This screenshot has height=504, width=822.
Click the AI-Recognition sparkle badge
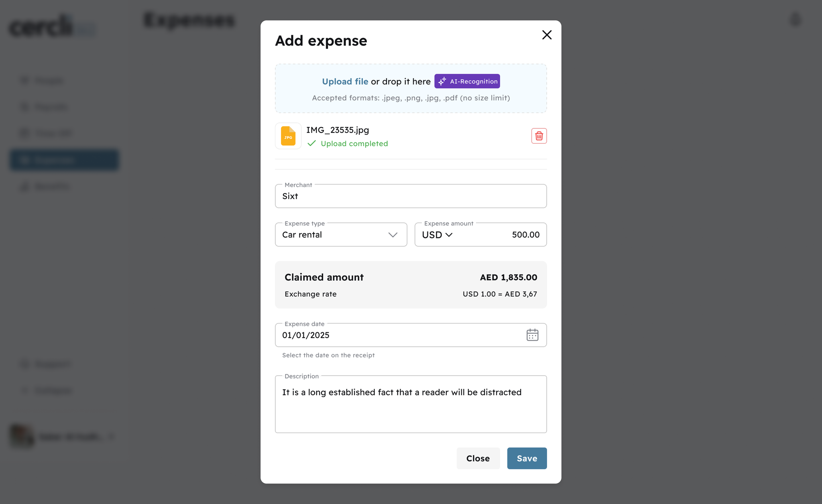pos(467,81)
